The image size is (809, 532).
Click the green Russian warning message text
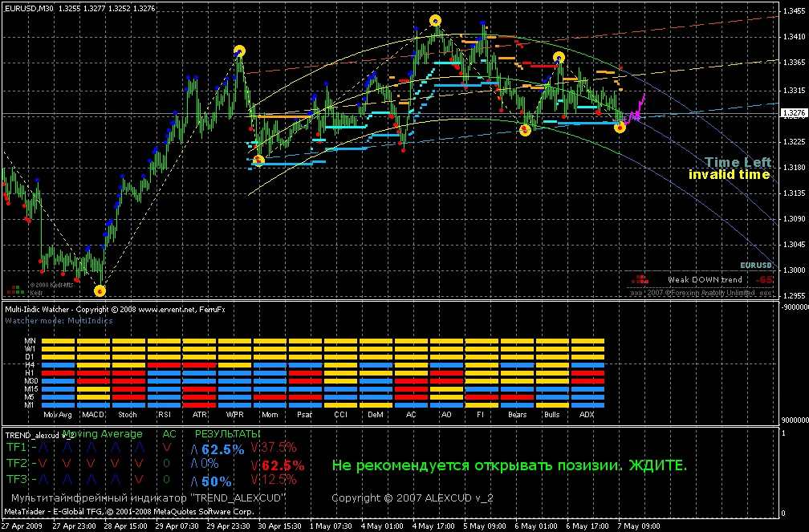(509, 465)
